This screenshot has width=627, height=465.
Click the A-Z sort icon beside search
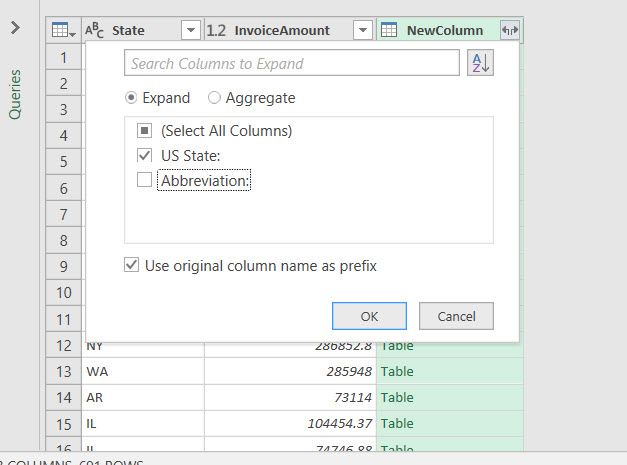click(480, 64)
